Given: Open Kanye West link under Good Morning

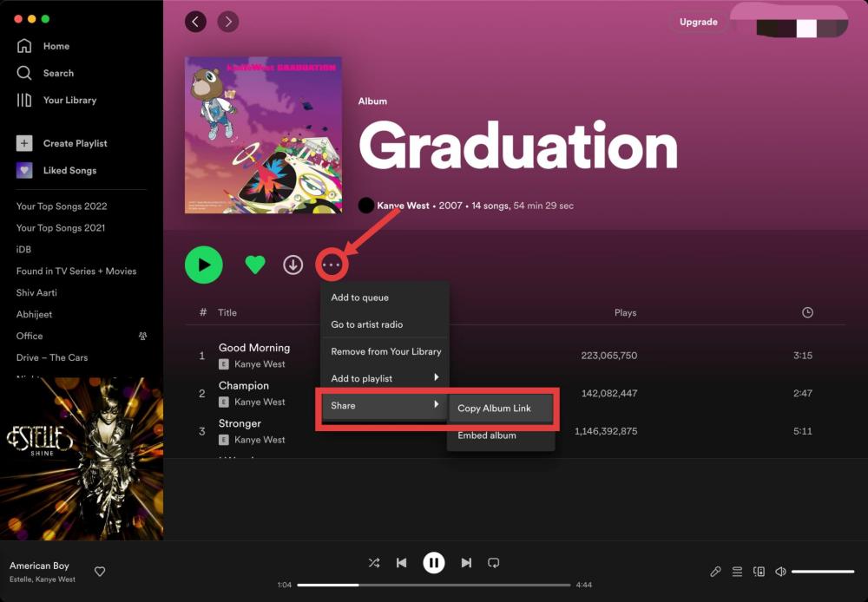Looking at the screenshot, I should pos(259,364).
